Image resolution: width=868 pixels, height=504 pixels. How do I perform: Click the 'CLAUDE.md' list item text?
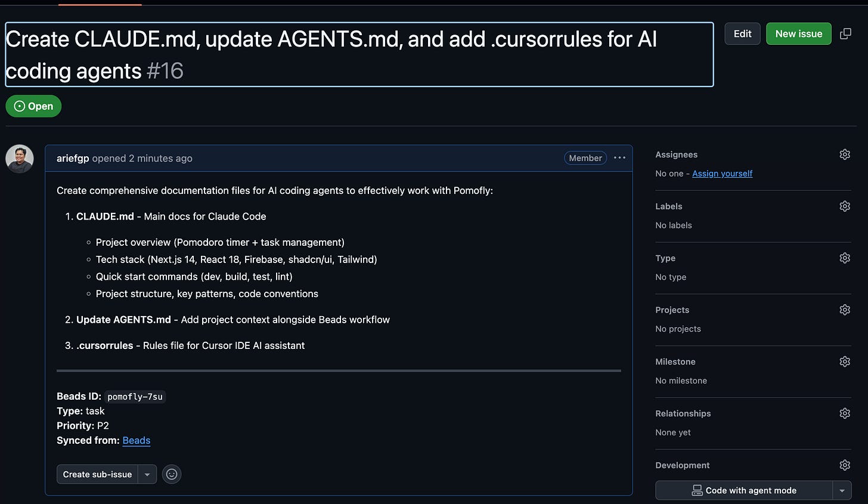click(171, 217)
